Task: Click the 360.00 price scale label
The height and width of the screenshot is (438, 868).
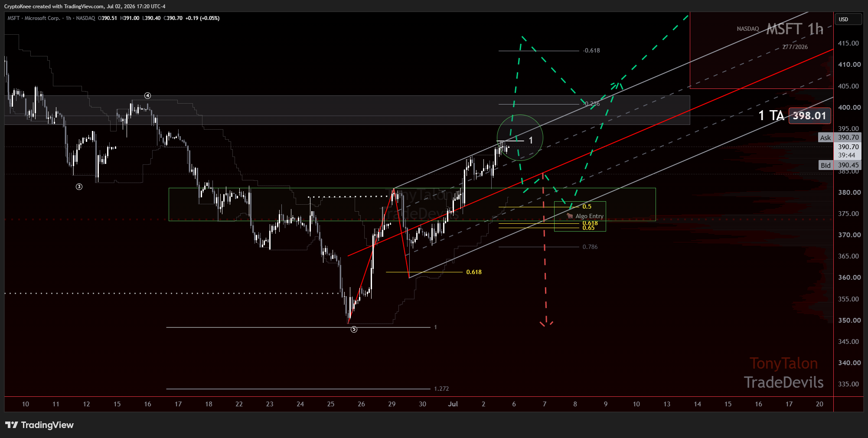Action: tap(849, 278)
